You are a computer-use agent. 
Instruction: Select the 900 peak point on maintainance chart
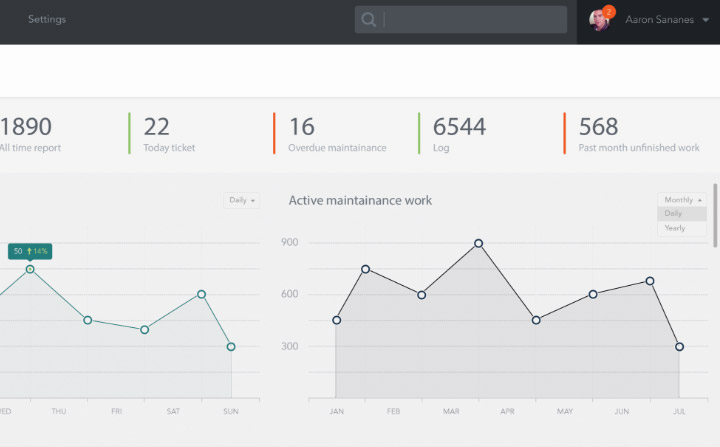478,243
